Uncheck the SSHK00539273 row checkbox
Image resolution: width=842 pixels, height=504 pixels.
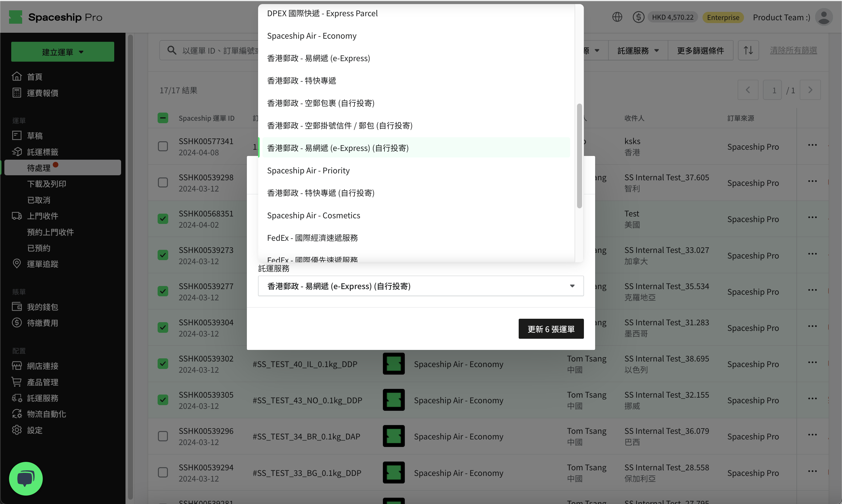click(x=163, y=255)
